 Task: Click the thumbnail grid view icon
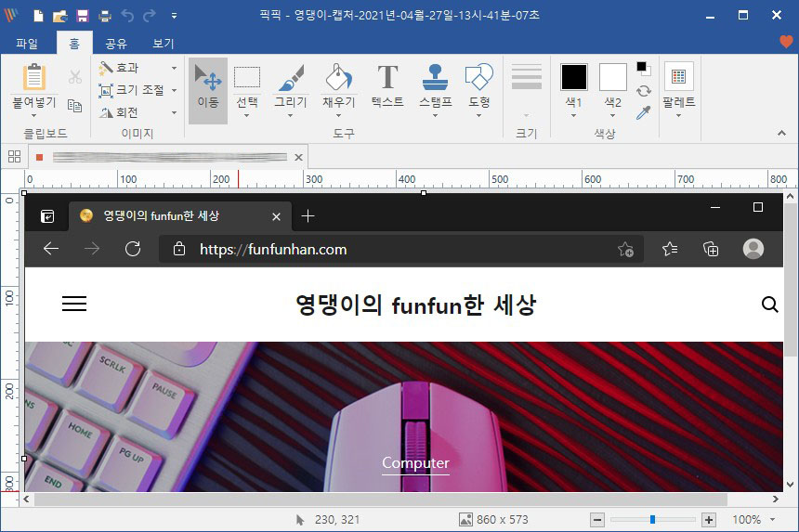pos(14,156)
